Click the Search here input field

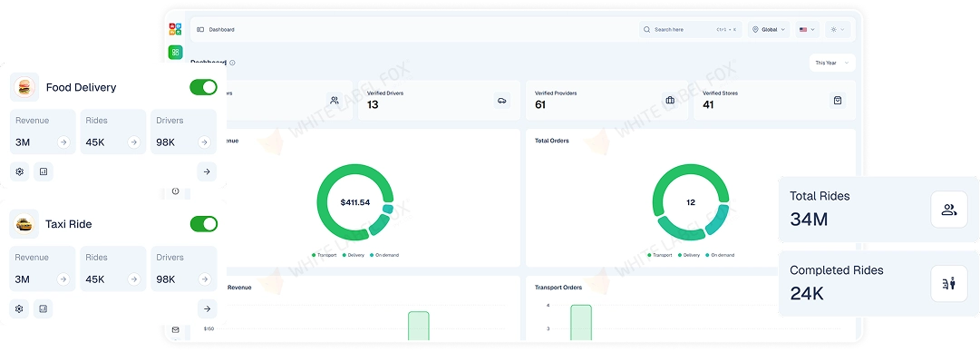690,29
